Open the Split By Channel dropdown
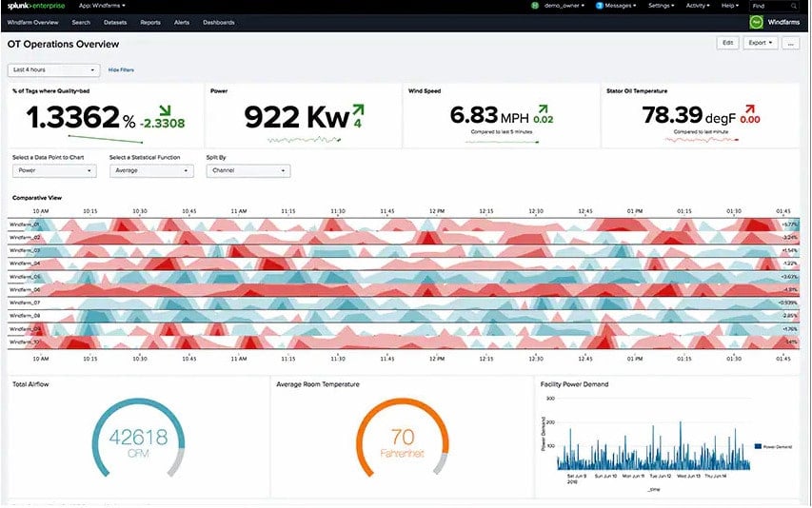 click(248, 170)
